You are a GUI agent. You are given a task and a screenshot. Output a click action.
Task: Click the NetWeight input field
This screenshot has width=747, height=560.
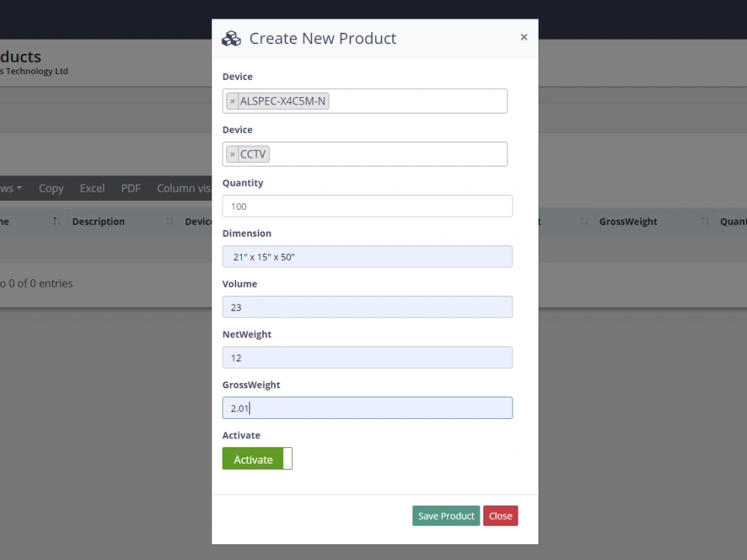point(368,358)
